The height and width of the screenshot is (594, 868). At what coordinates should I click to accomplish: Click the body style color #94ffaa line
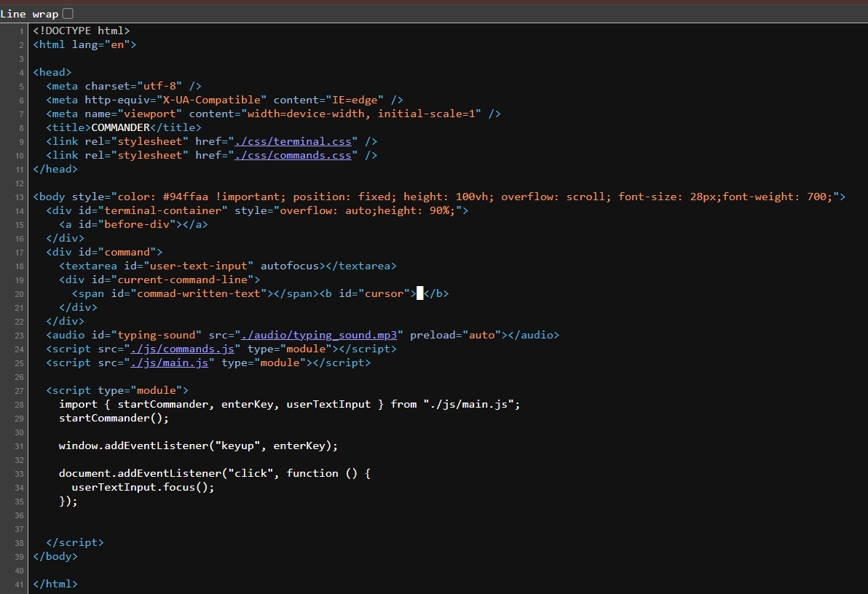(440, 197)
